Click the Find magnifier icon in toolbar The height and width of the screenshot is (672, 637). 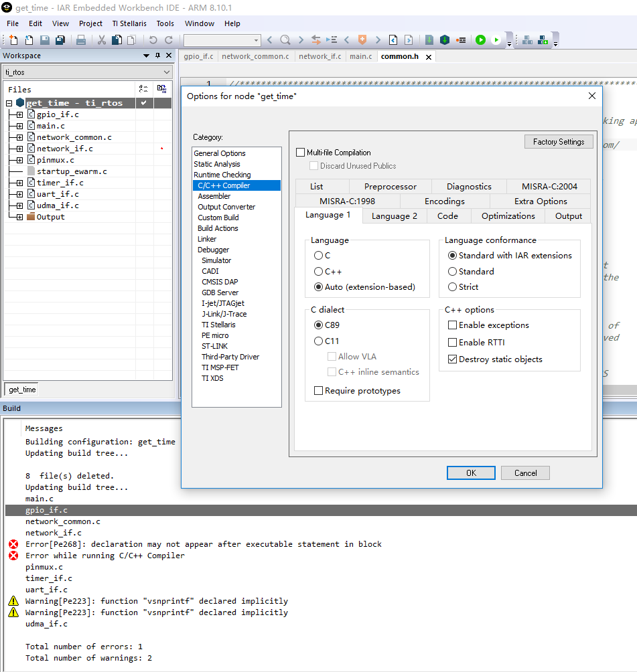point(285,40)
